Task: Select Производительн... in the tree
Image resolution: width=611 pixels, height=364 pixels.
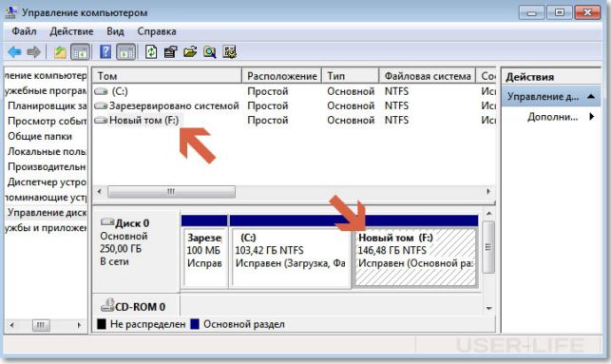Action: (48, 166)
